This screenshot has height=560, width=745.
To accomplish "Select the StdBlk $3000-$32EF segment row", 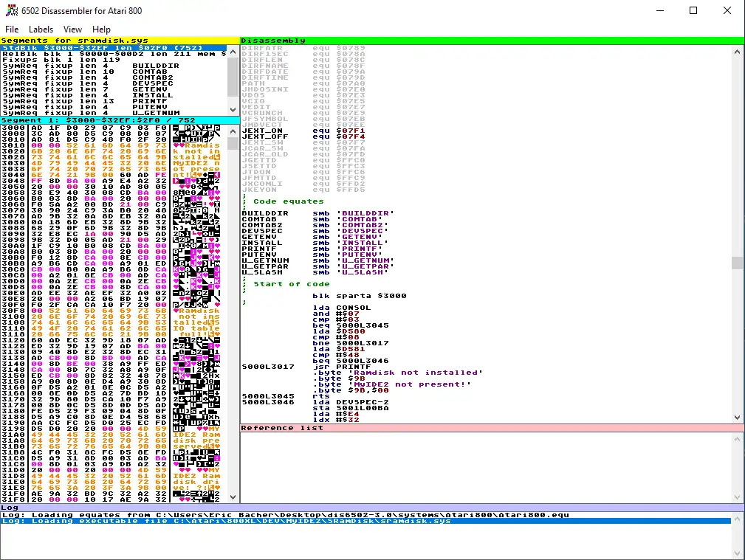I will tap(114, 48).
